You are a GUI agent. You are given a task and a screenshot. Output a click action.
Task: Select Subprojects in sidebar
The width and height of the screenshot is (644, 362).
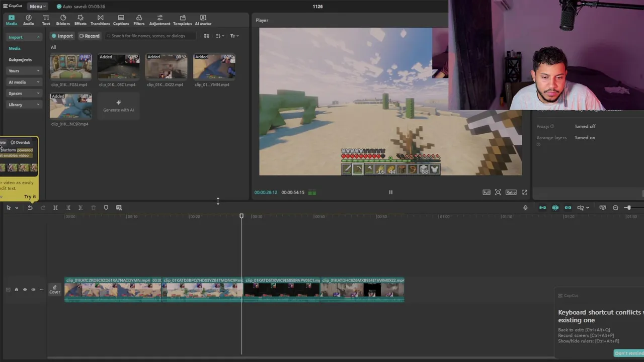click(20, 60)
